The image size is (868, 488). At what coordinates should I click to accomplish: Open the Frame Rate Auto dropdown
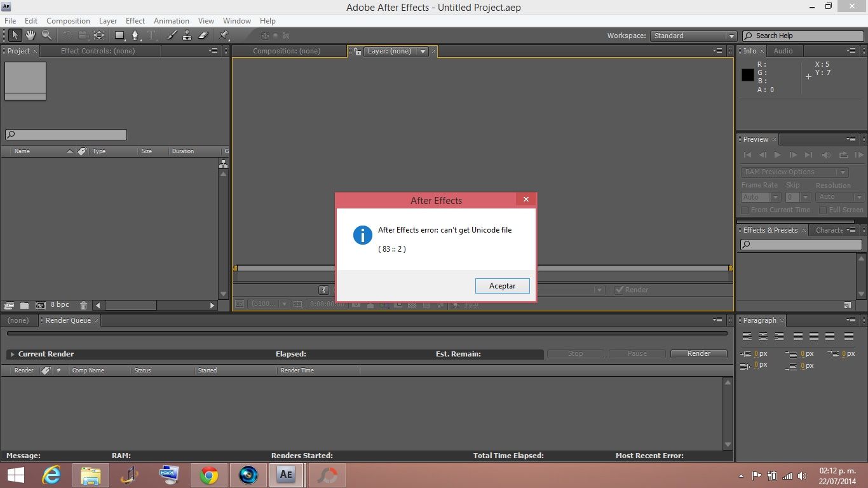(760, 197)
